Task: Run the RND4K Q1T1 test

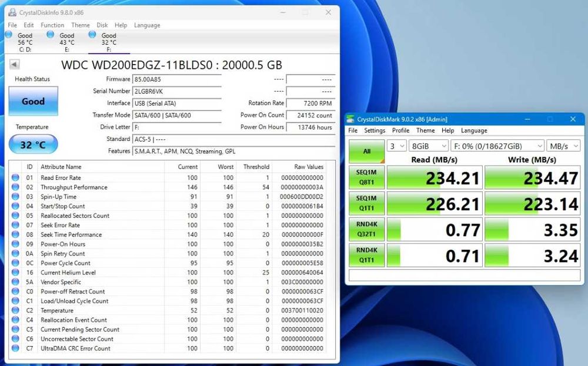Action: tap(367, 255)
